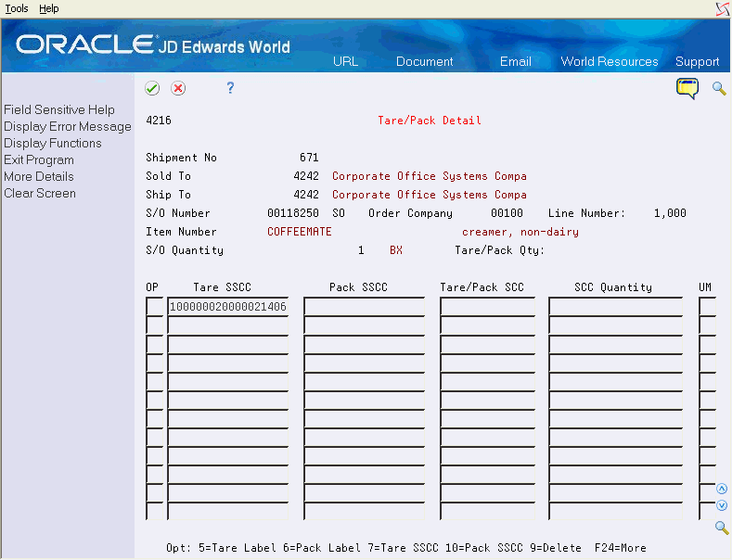Open the URL header link
This screenshot has height=560, width=732.
(x=345, y=61)
